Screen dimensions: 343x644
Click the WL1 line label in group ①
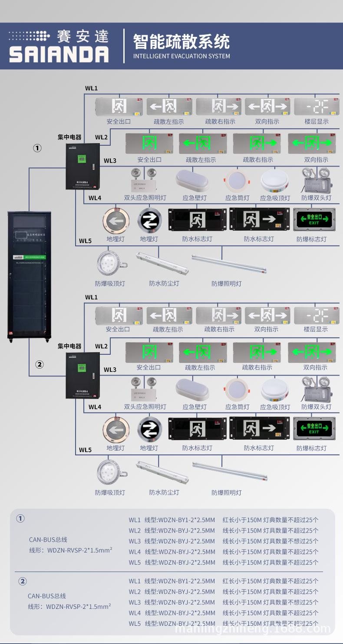pos(91,88)
